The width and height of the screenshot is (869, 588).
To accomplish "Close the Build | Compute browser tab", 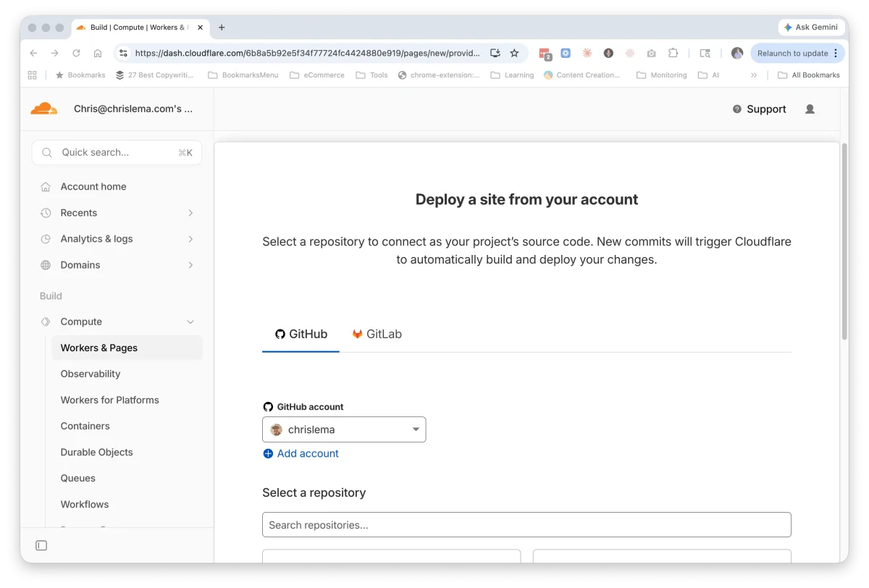I will (x=201, y=28).
